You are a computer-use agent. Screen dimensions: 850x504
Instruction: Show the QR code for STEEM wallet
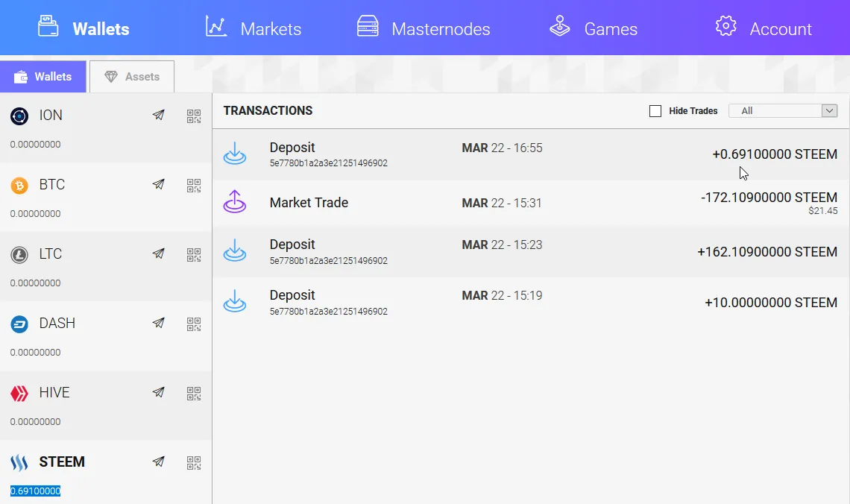coord(194,463)
